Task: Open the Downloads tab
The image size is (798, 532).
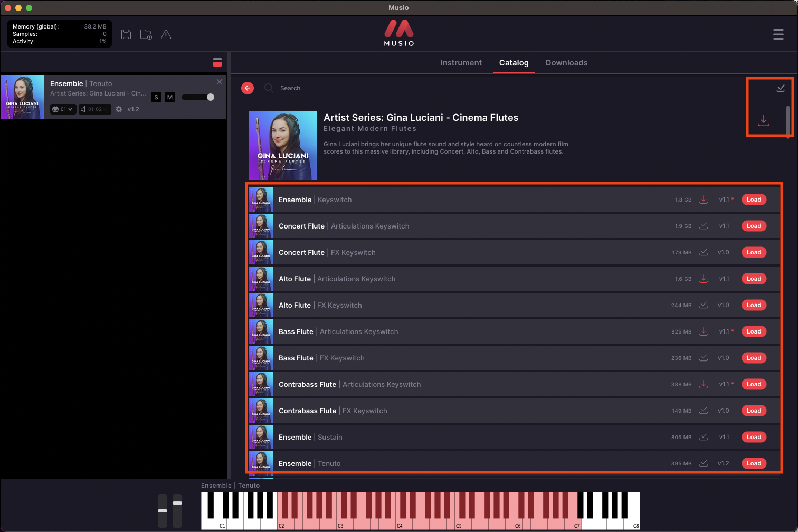Action: (566, 63)
